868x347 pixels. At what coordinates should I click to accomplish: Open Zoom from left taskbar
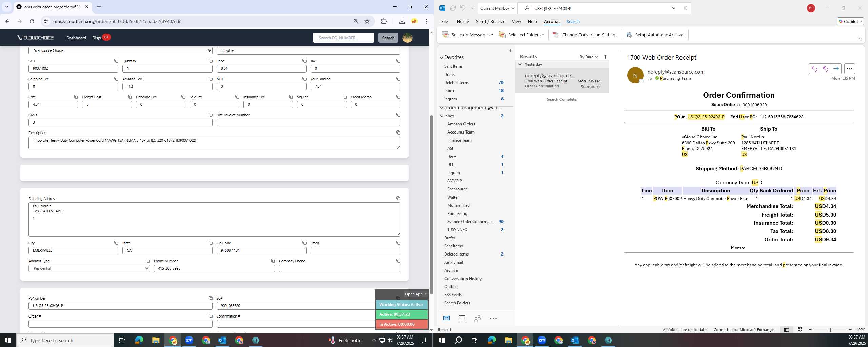[189, 340]
